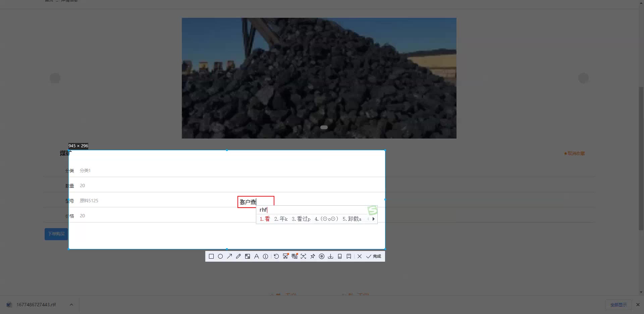Click the Sogou input method logo
The height and width of the screenshot is (314, 644).
click(x=372, y=210)
